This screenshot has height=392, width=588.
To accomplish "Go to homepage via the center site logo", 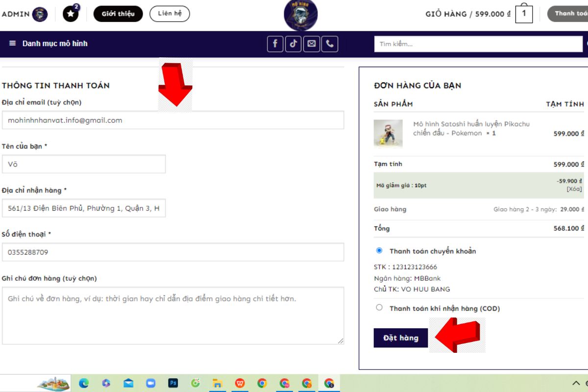I will point(301,15).
